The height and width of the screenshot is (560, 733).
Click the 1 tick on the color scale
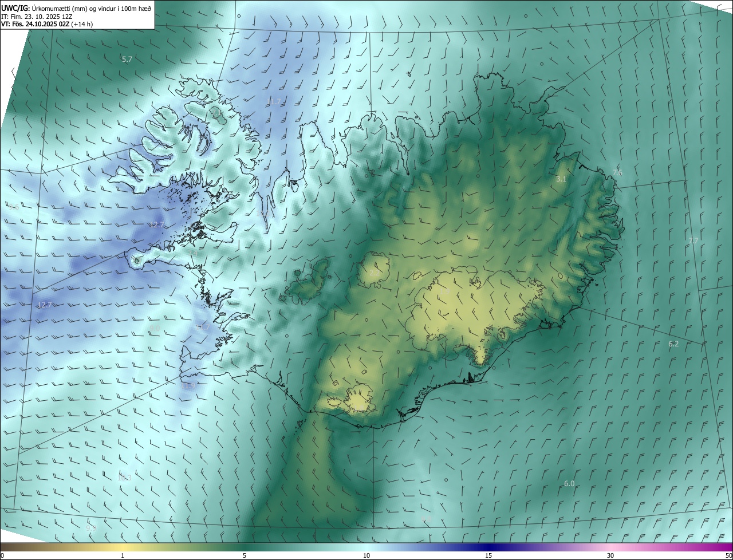click(x=123, y=555)
